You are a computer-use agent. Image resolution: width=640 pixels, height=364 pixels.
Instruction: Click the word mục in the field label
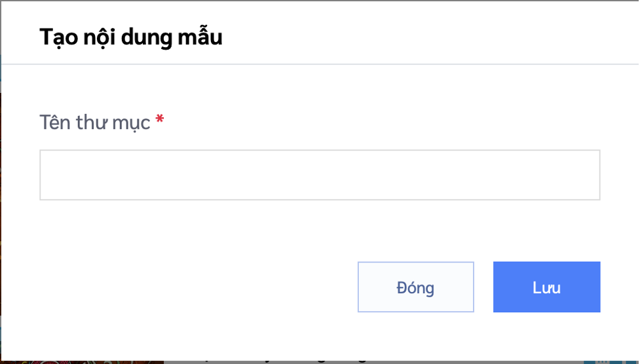[131, 124]
